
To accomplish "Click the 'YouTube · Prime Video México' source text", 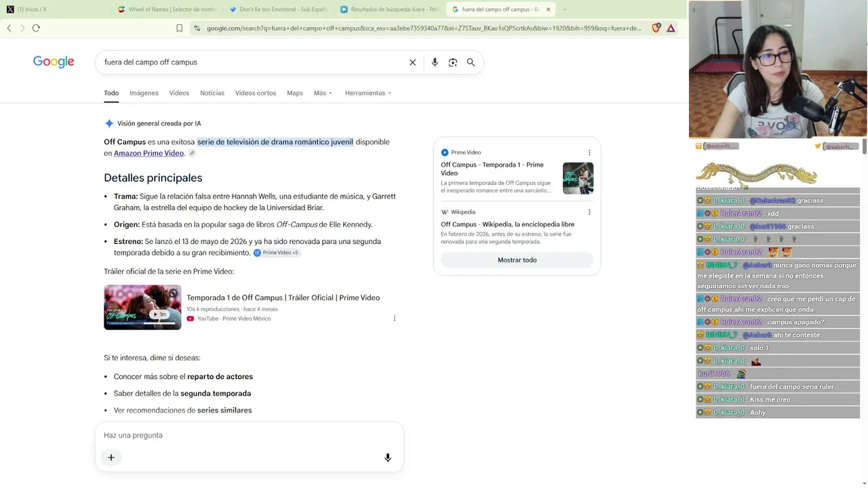I will click(234, 319).
